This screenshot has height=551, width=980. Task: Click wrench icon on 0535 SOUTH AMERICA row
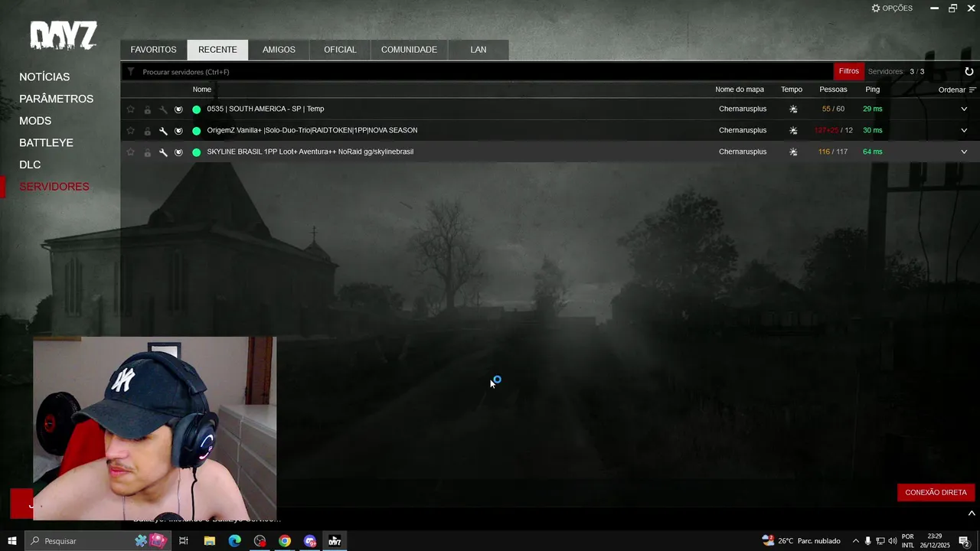(163, 109)
